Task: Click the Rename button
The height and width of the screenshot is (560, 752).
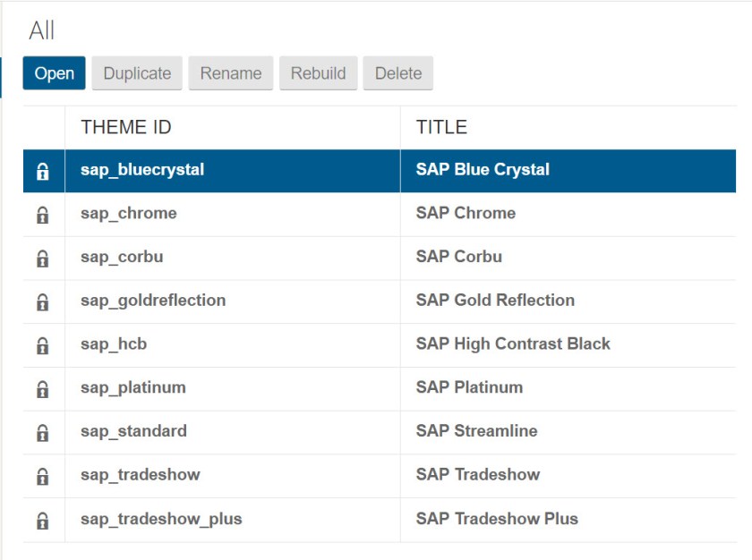Action: point(231,73)
